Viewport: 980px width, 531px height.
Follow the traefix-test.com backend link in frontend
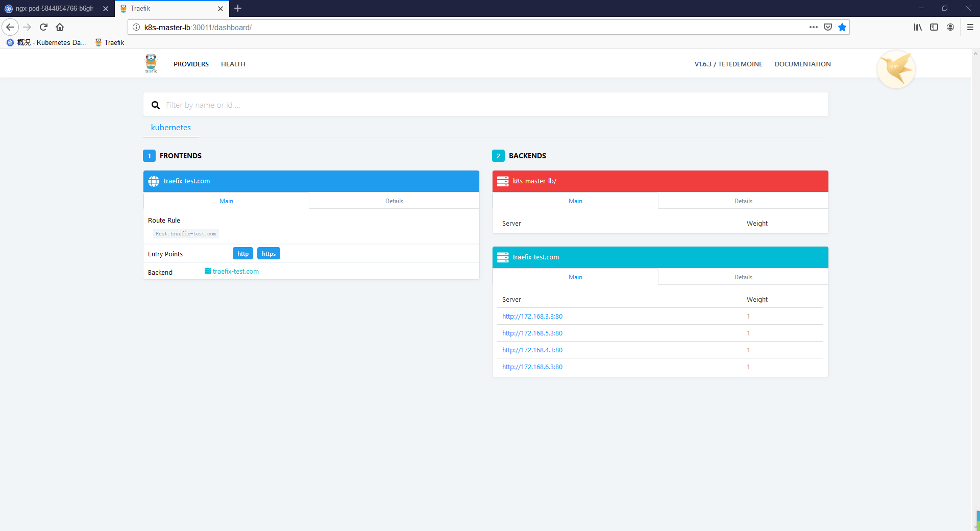[232, 272]
